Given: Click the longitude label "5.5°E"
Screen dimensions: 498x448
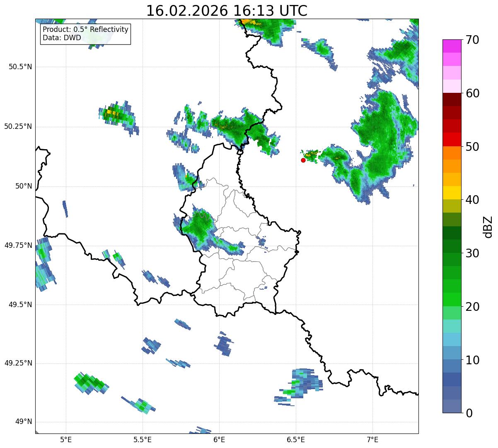Looking at the screenshot, I should (143, 440).
